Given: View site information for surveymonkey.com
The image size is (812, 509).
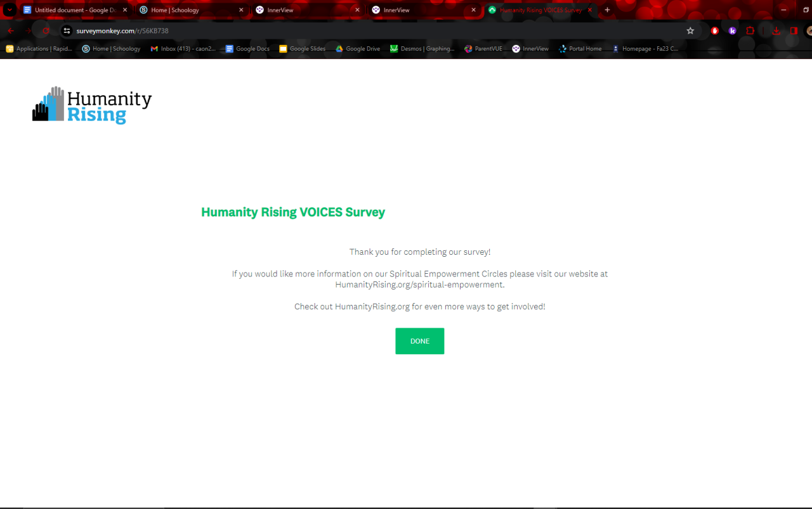Looking at the screenshot, I should [67, 30].
